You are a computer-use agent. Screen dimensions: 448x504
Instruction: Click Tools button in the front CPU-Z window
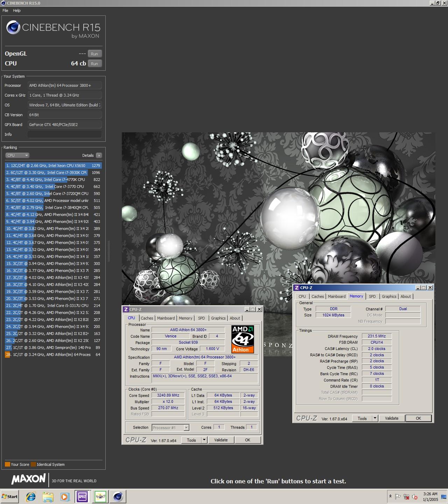[191, 440]
